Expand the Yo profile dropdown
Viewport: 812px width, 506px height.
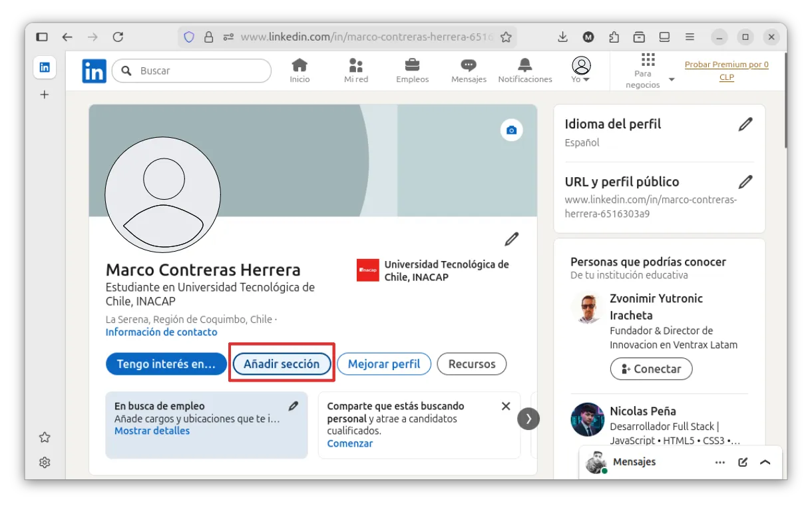[581, 71]
